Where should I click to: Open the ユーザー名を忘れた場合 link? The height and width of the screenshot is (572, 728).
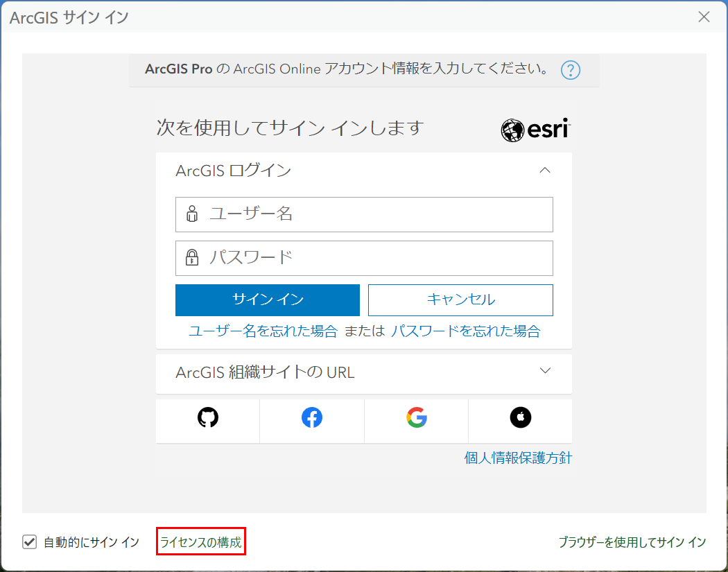pyautogui.click(x=263, y=331)
